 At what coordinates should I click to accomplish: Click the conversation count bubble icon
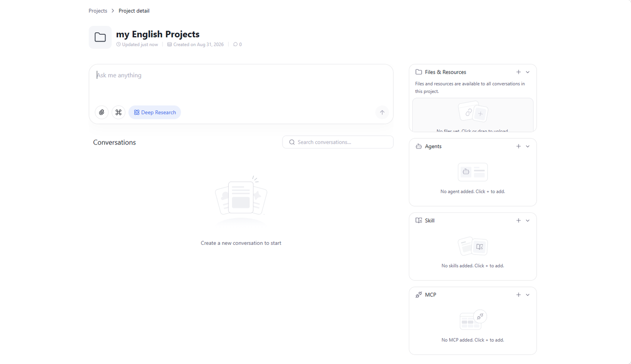235,44
